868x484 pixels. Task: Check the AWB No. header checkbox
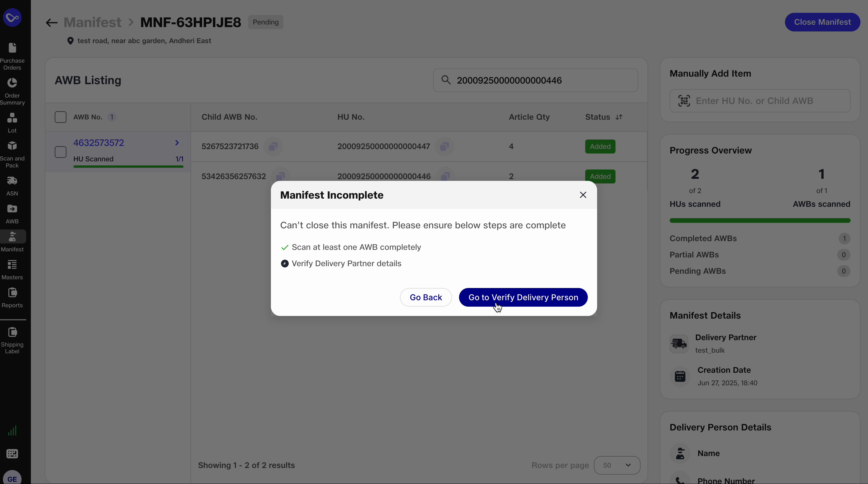pos(61,117)
